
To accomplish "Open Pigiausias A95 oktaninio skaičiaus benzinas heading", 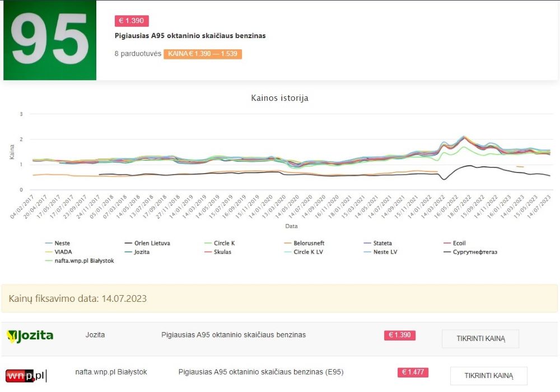I will pyautogui.click(x=190, y=36).
